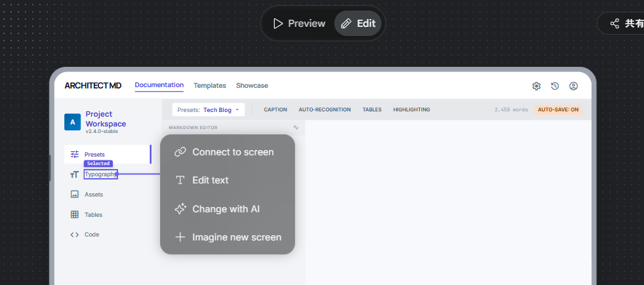Click the user account profile icon
644x285 pixels.
[x=573, y=86]
